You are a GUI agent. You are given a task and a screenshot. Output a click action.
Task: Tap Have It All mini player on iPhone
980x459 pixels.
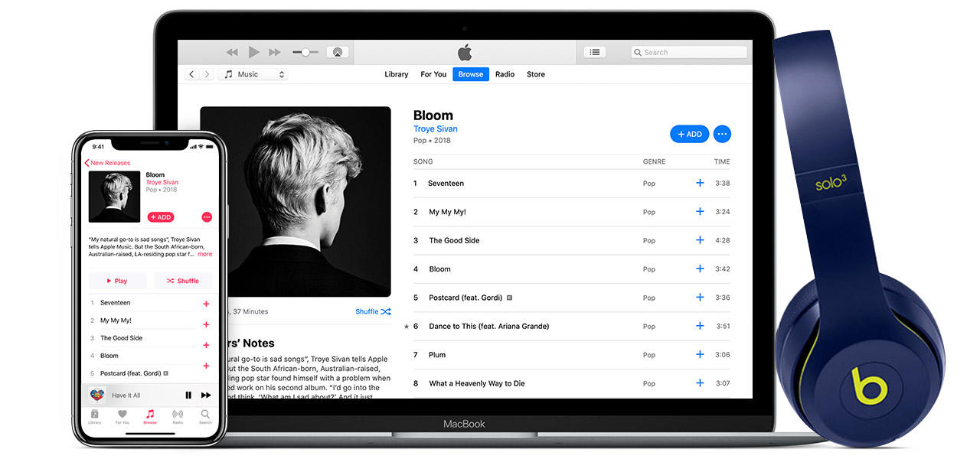click(x=126, y=396)
